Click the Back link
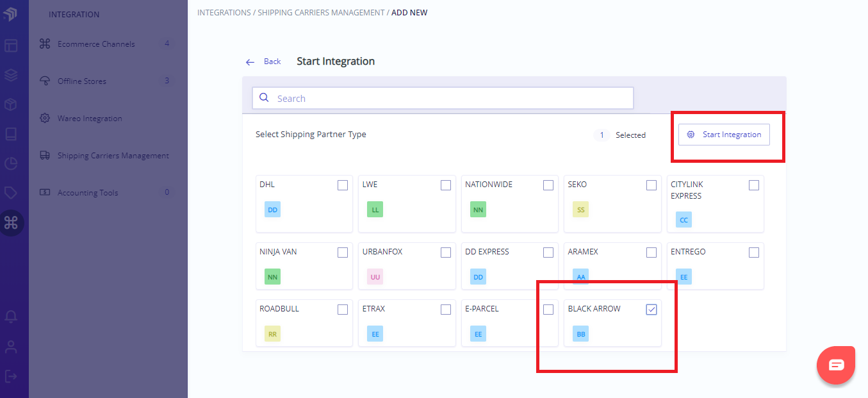Screen dimensions: 868x398 [x=272, y=62]
